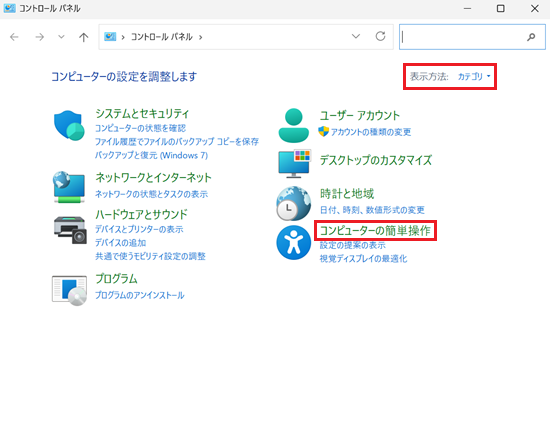Expand chevron after コントロール パネル breadcrumb
Image resolution: width=550 pixels, height=424 pixels.
pos(201,37)
